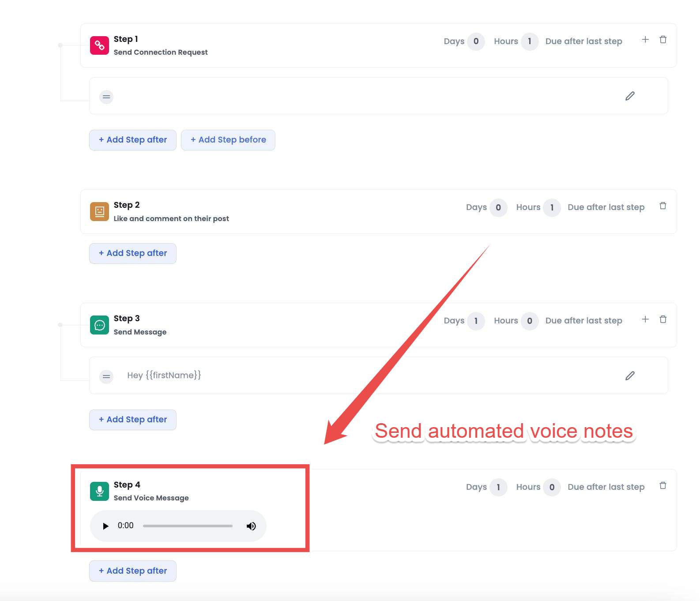Set the Days value for Step 4
The image size is (700, 601).
[x=498, y=487]
